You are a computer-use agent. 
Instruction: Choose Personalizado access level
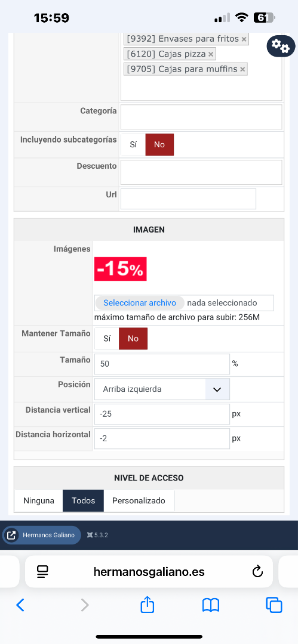pyautogui.click(x=139, y=501)
